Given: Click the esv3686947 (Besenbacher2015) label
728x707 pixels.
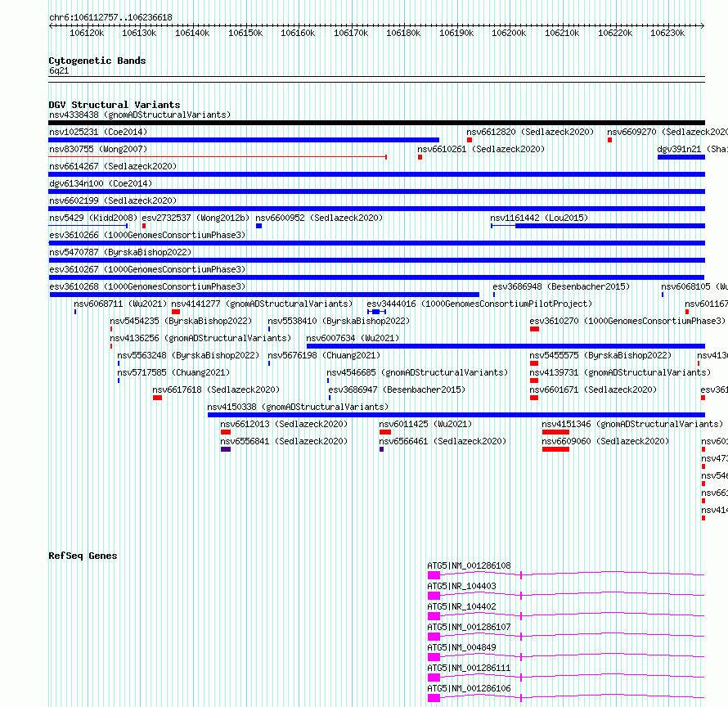Looking at the screenshot, I should (x=397, y=390).
